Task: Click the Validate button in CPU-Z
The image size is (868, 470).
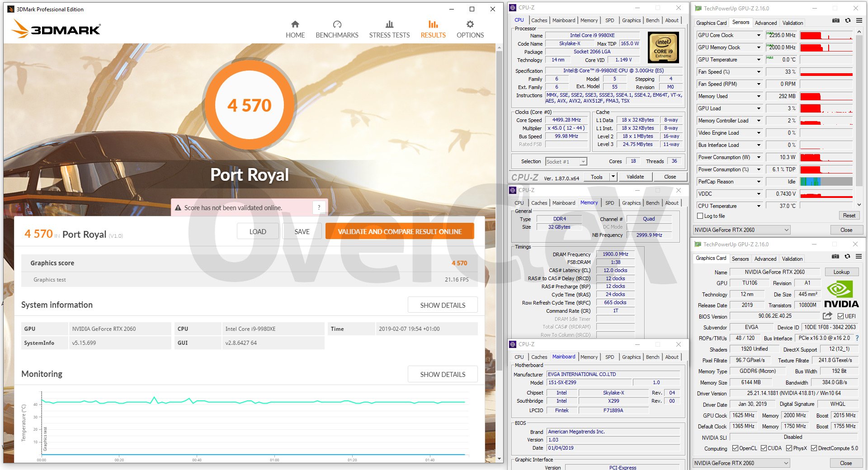Action: click(635, 177)
